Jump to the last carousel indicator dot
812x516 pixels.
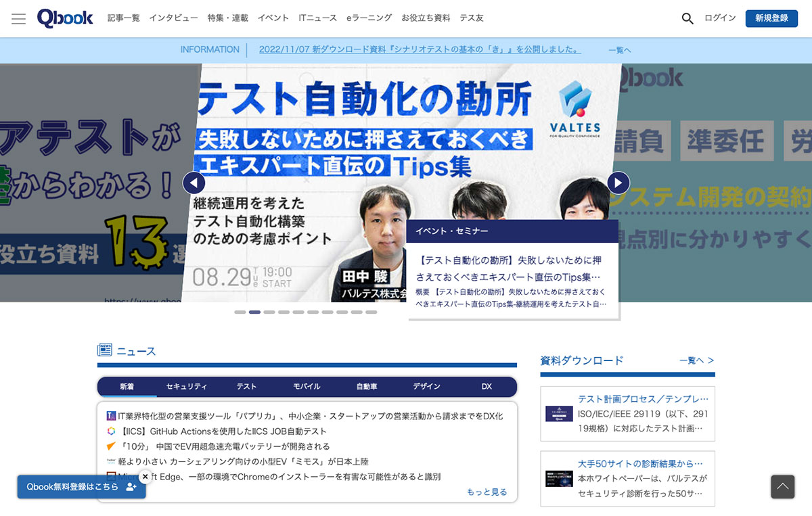(x=371, y=312)
